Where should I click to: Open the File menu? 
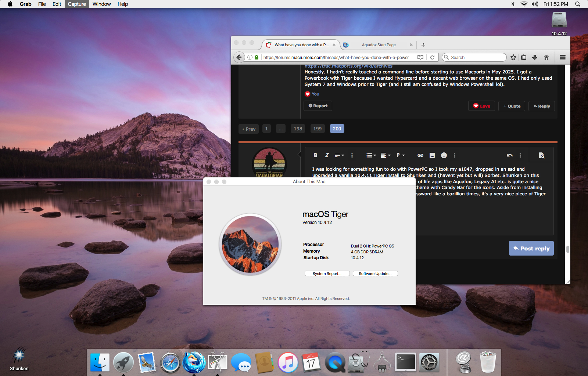[x=42, y=4]
